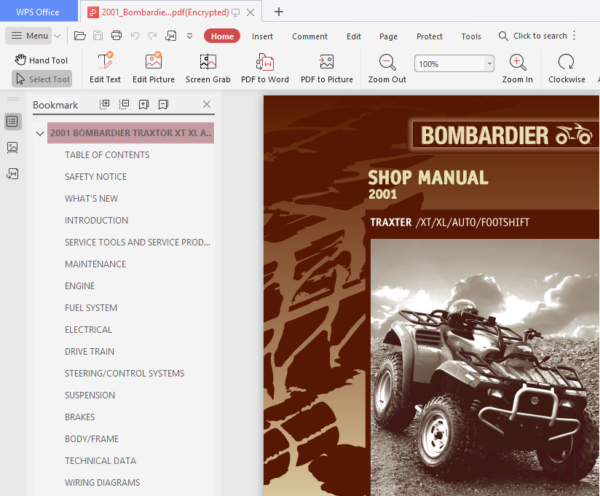The image size is (600, 496).
Task: Go to INTRODUCTION bookmark
Action: pyautogui.click(x=96, y=220)
